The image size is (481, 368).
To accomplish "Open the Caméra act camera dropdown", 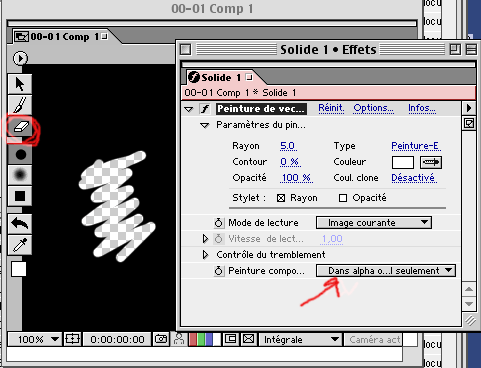I will tap(373, 340).
